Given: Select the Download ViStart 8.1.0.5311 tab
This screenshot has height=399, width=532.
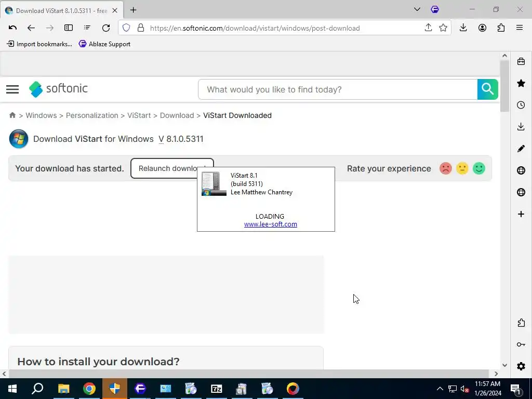Looking at the screenshot, I should [61, 10].
